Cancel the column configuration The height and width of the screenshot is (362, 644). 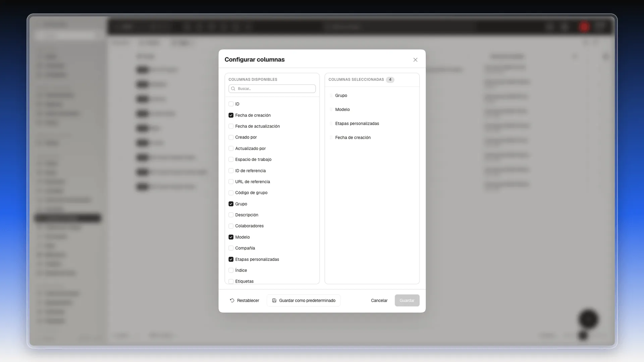pyautogui.click(x=379, y=301)
